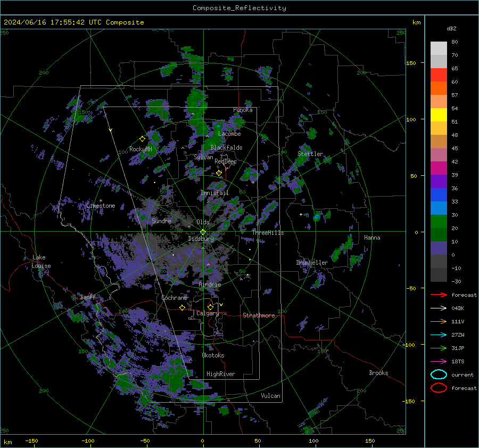This screenshot has height=448, width=479.
Task: Click the Vulcan map label
Action: pyautogui.click(x=270, y=396)
